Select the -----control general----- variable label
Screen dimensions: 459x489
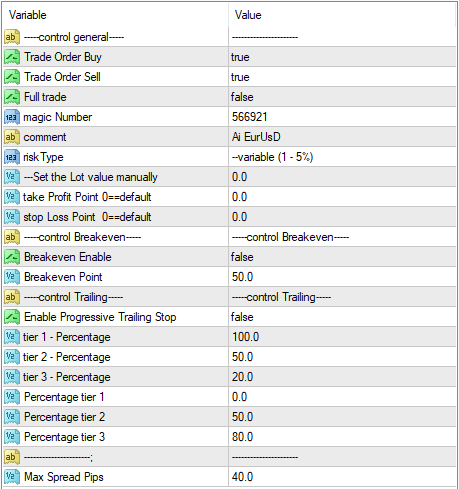(74, 37)
